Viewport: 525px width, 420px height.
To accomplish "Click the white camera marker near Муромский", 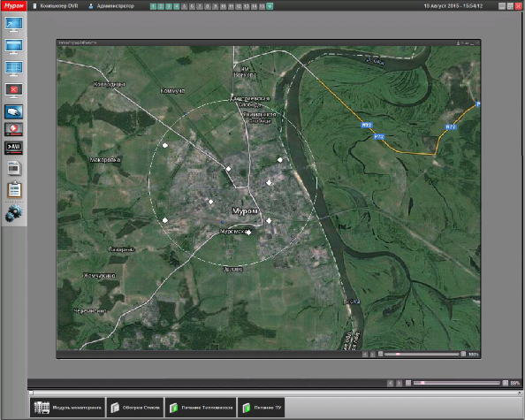I will 248,232.
